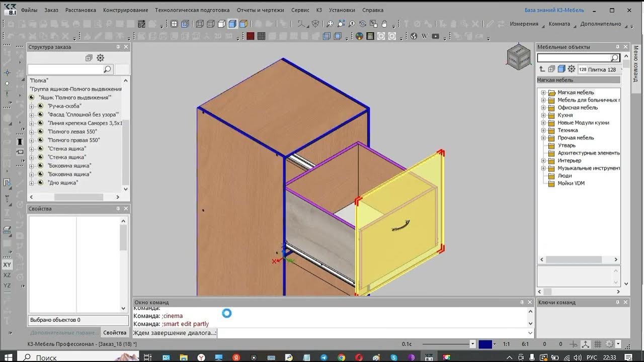Click the YouTube video icon in toolbar
644x362 pixels.
click(x=435, y=36)
